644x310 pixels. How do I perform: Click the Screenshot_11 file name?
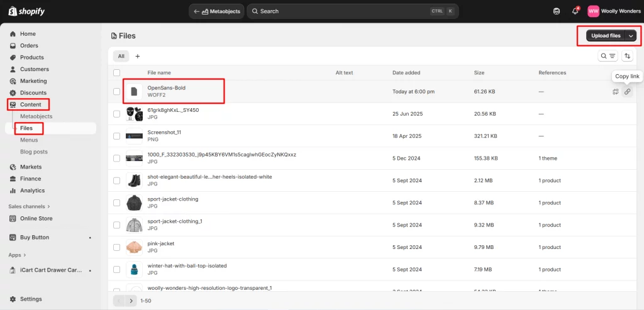pyautogui.click(x=164, y=132)
